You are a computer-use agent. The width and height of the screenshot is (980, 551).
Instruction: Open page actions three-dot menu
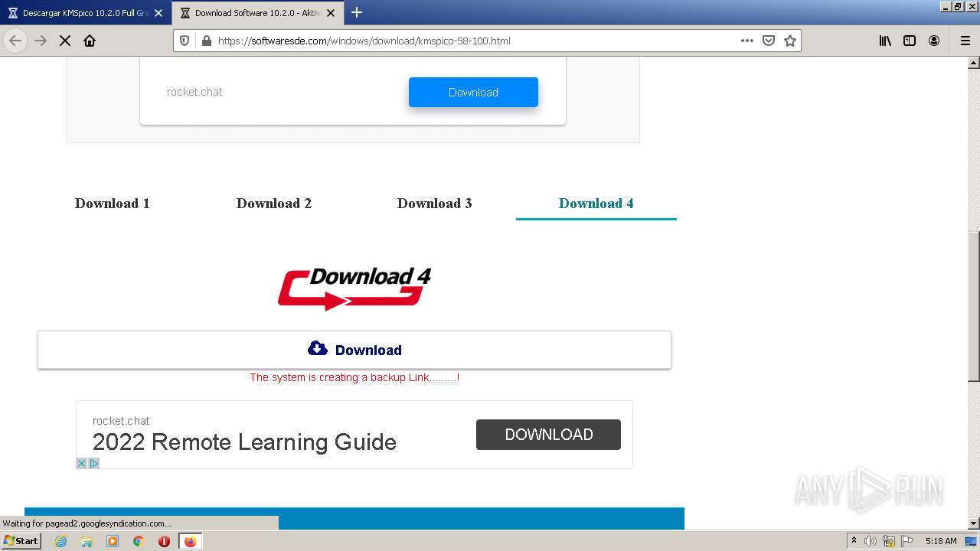[x=747, y=41]
